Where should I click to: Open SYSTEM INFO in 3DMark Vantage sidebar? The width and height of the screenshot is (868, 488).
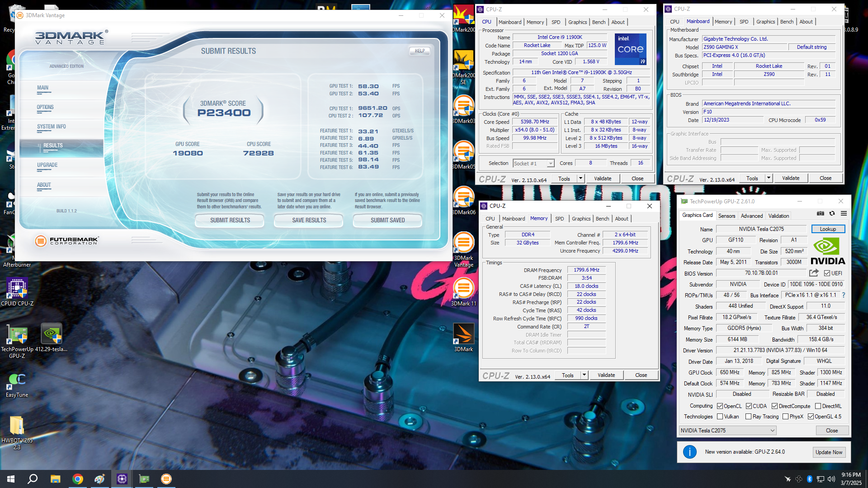52,127
